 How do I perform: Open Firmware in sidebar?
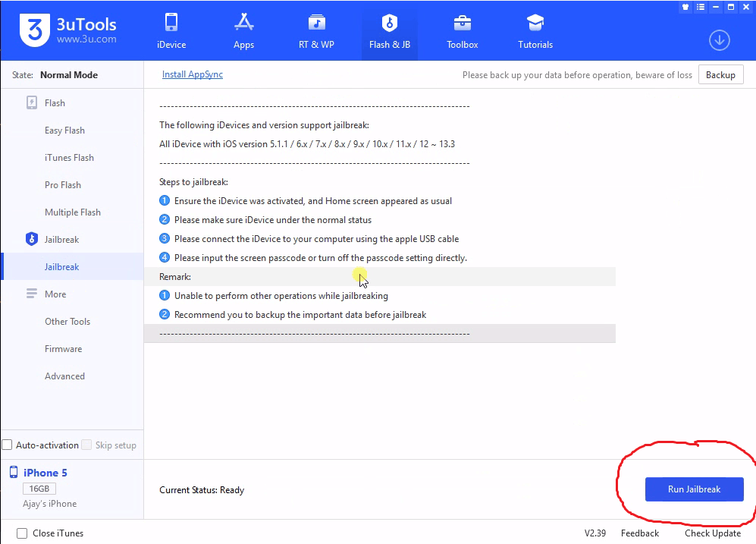63,349
